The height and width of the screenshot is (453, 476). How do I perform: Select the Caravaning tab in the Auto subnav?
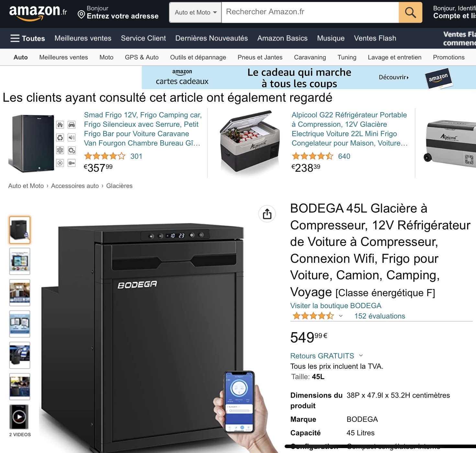310,57
